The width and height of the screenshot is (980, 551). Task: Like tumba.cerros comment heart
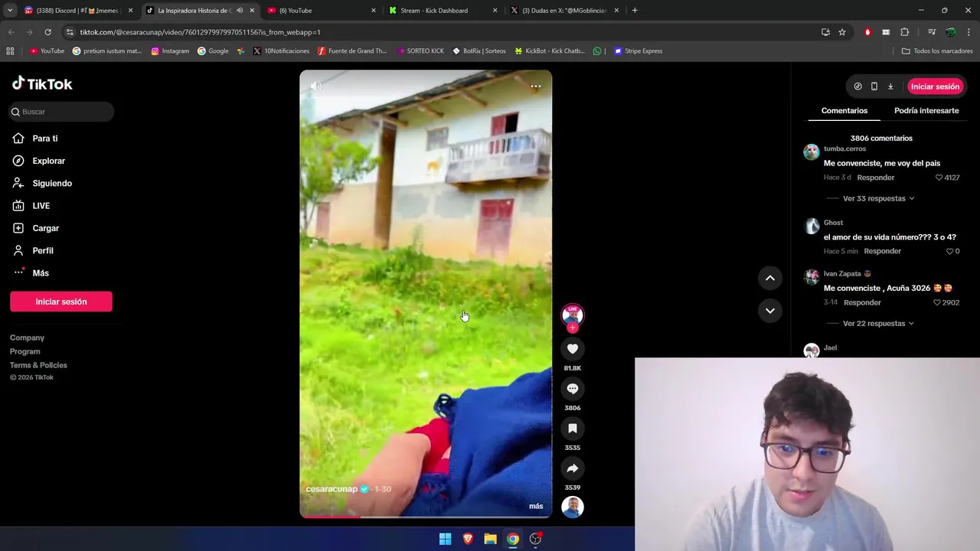click(x=939, y=178)
